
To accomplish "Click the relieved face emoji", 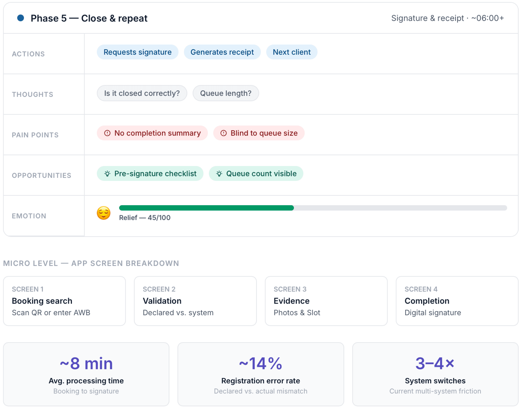I will 104,213.
